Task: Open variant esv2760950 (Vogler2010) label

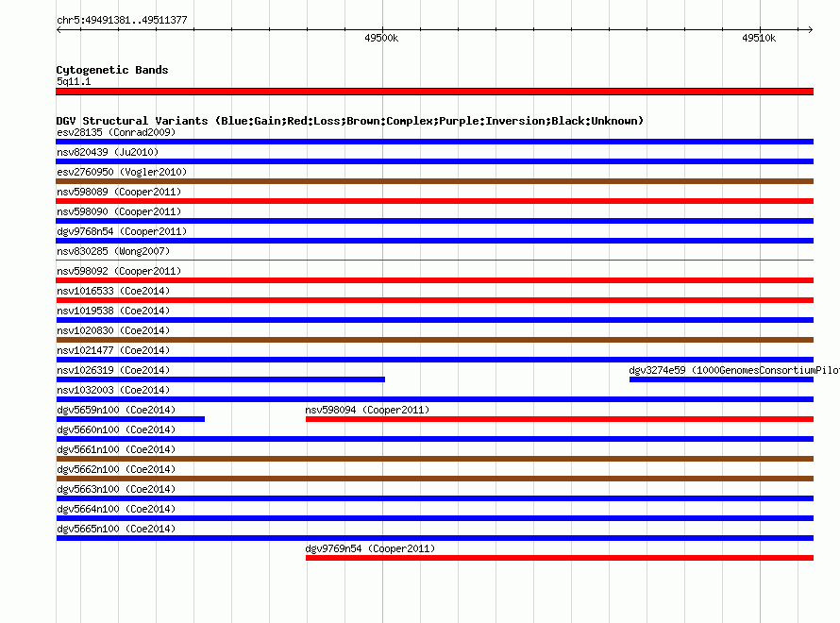Action: point(122,172)
